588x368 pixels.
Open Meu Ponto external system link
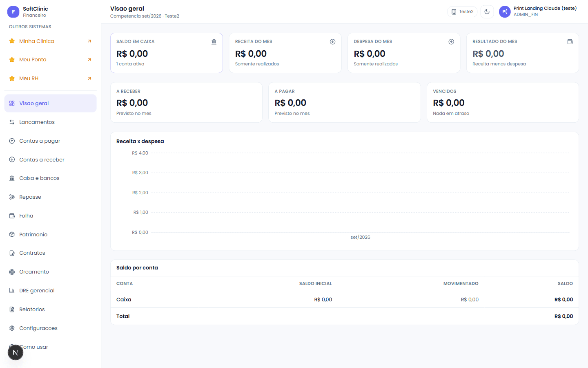[x=51, y=60]
